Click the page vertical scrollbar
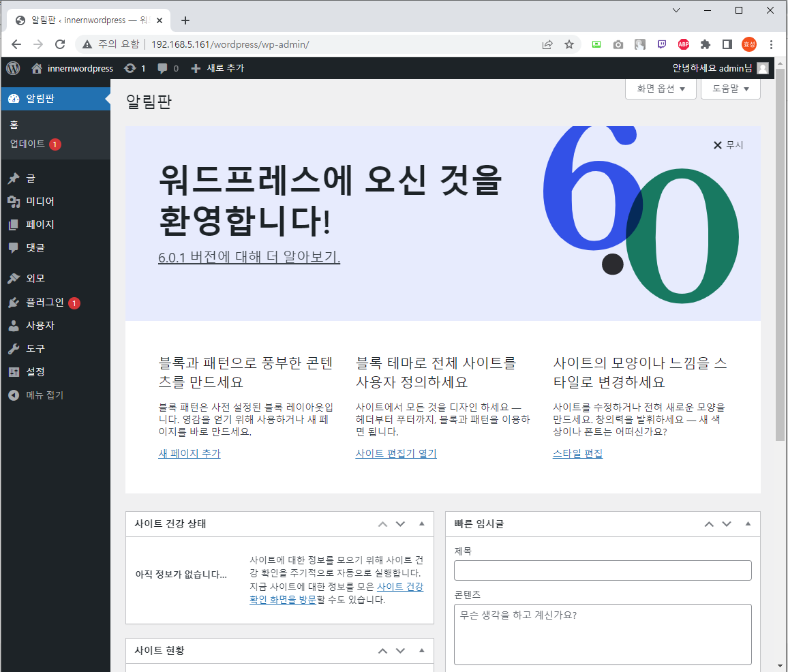788x672 pixels. pos(780,256)
